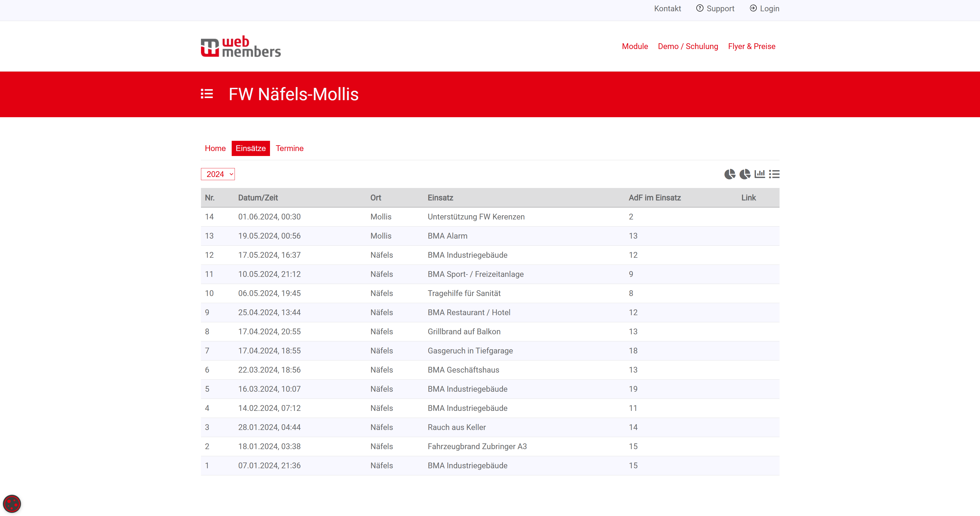Select the Fahrzeugbrand Zubringer A3 row
The width and height of the screenshot is (980, 516).
point(477,447)
